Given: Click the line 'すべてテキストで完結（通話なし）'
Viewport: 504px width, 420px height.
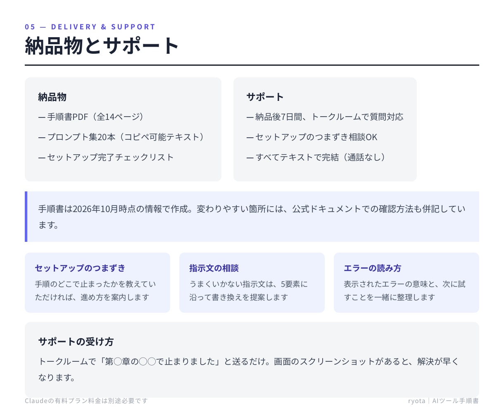Looking at the screenshot, I should [x=316, y=157].
